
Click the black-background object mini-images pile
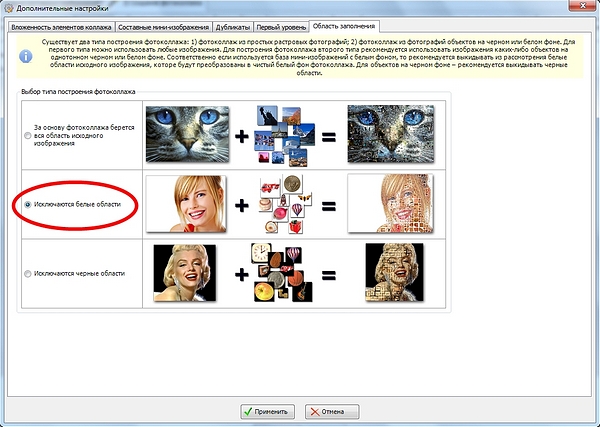(282, 272)
